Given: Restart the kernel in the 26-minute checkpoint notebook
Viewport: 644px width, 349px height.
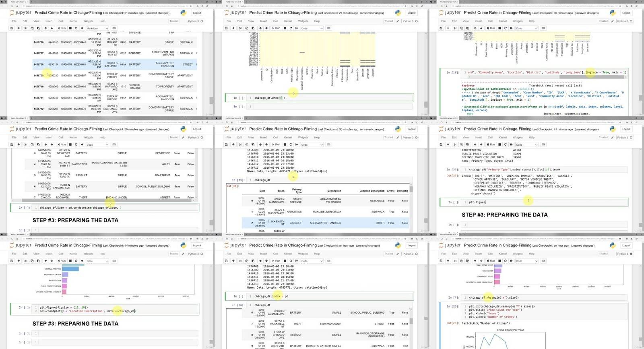Looking at the screenshot, I should 291,28.
